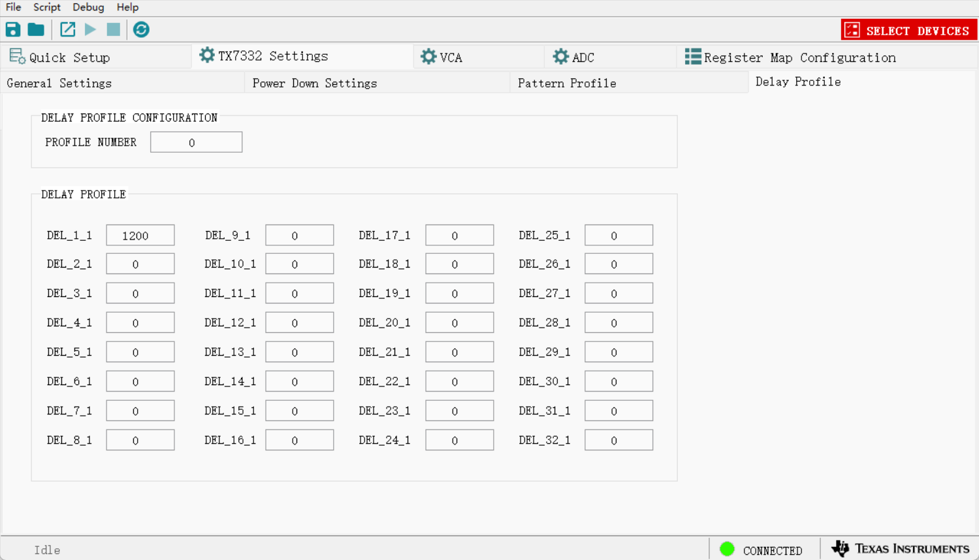Screen dimensions: 979x560
Task: Click the DEL_26_1 input field
Action: (x=619, y=264)
